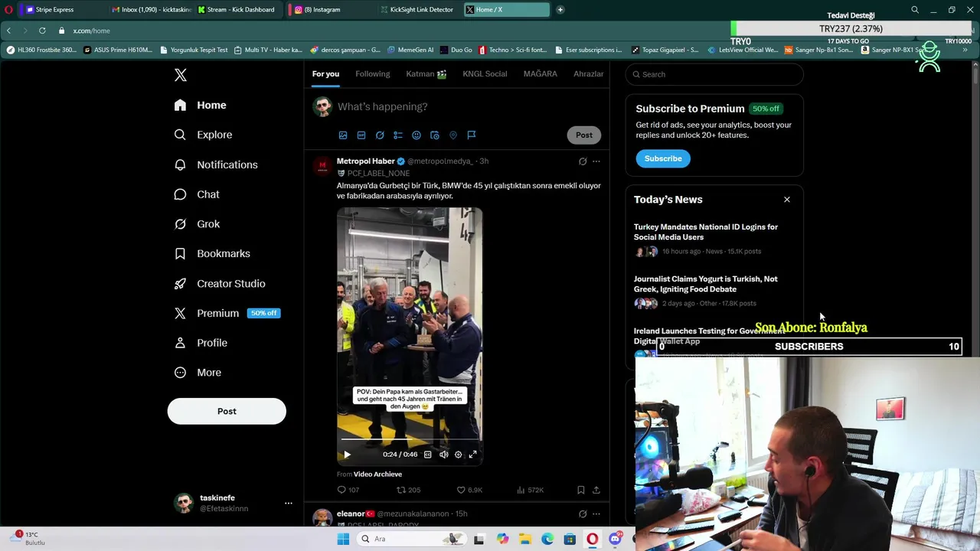Open Microsoft Edge from taskbar
The width and height of the screenshot is (980, 551).
547,539
